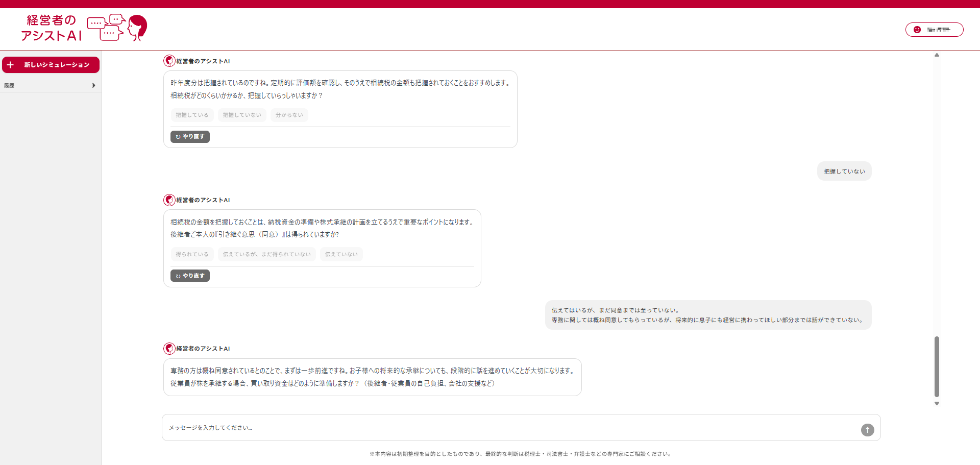The width and height of the screenshot is (980, 465).
Task: Click the assistant message about 買い取り資金
Action: point(372,377)
